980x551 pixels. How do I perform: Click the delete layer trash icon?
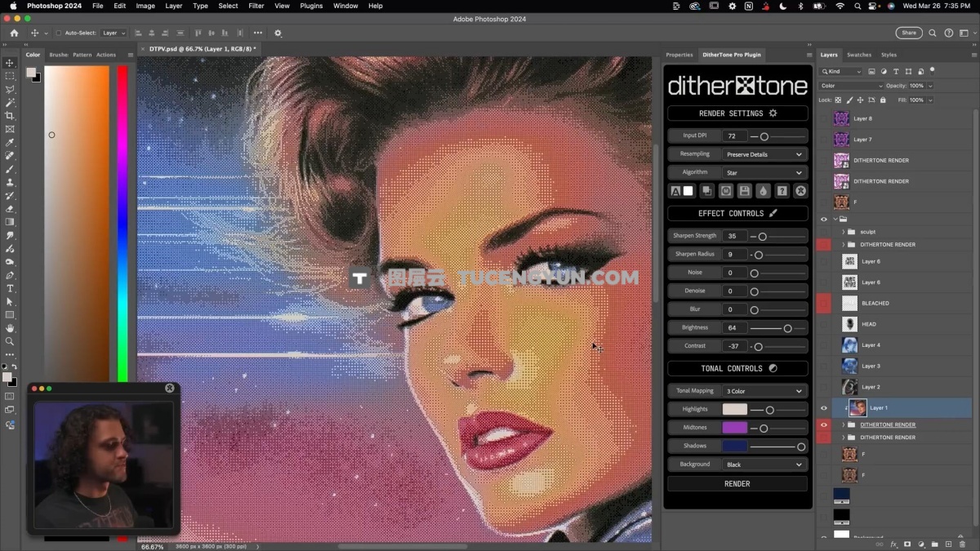(x=961, y=544)
